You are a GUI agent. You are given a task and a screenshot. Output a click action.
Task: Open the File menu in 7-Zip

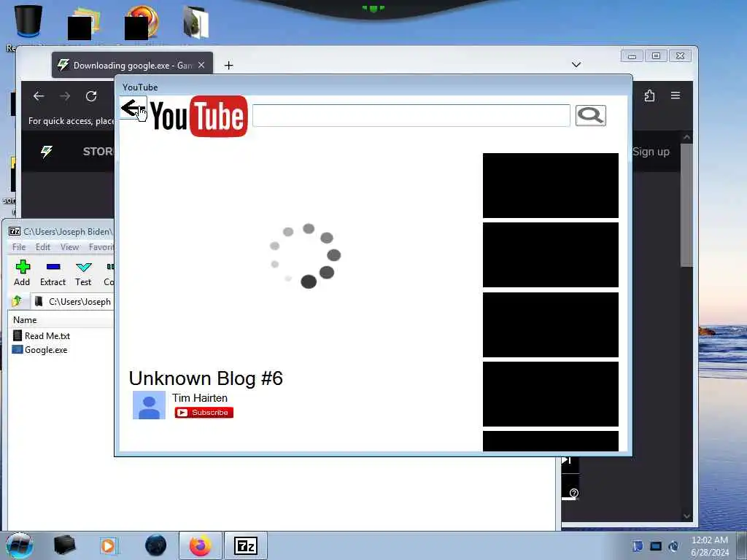click(x=19, y=246)
